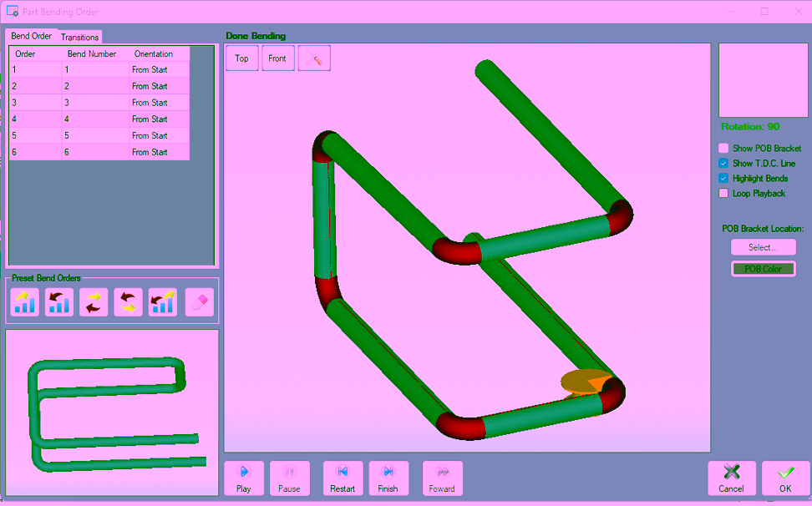Image resolution: width=812 pixels, height=506 pixels.
Task: Uncheck Show T.D.C. Line
Action: (x=723, y=164)
